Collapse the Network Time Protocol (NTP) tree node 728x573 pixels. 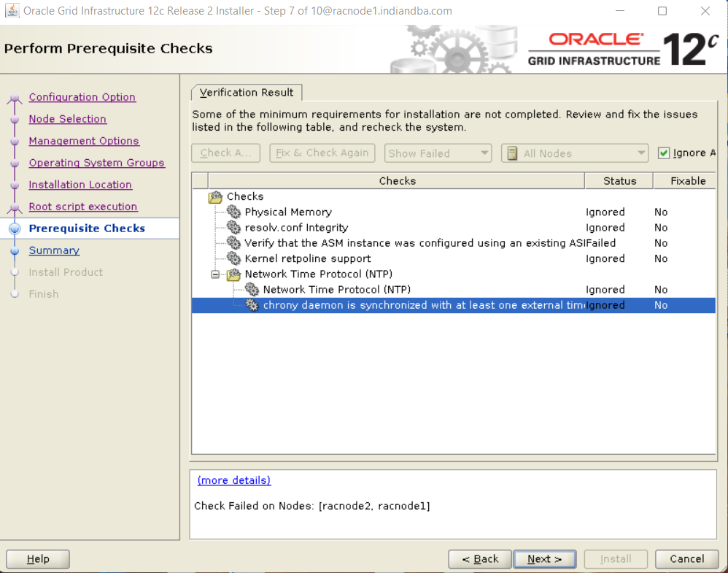click(x=215, y=274)
